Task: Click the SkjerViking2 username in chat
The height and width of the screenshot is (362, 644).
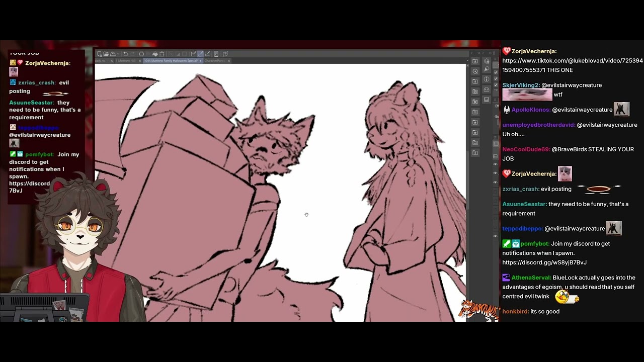Action: pyautogui.click(x=521, y=85)
